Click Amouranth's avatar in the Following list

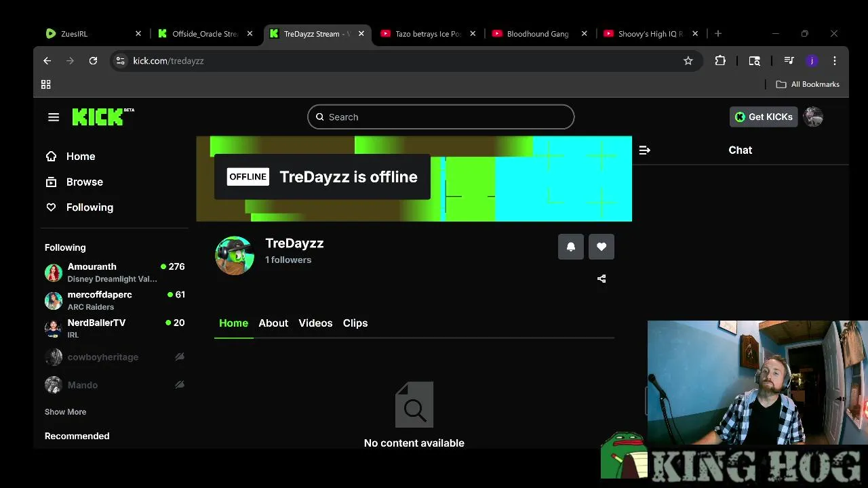pos(54,272)
